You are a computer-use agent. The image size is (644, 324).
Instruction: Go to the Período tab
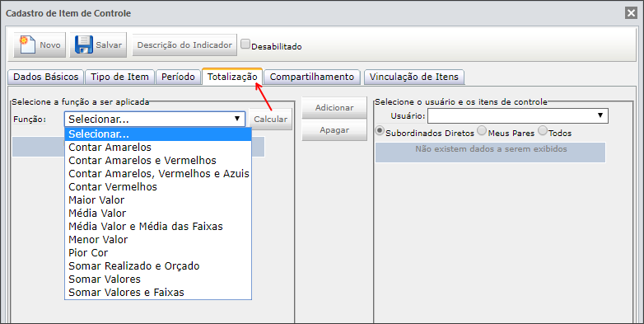pyautogui.click(x=178, y=77)
